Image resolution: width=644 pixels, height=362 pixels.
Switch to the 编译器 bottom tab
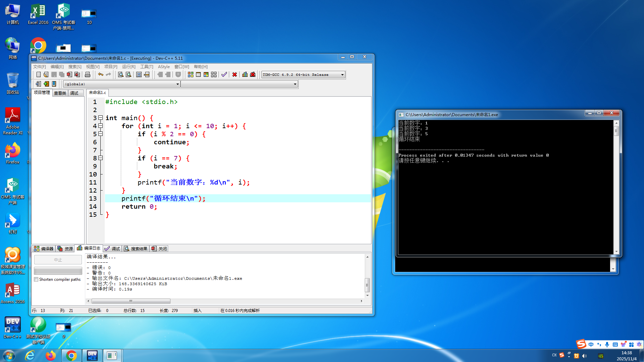coord(44,249)
